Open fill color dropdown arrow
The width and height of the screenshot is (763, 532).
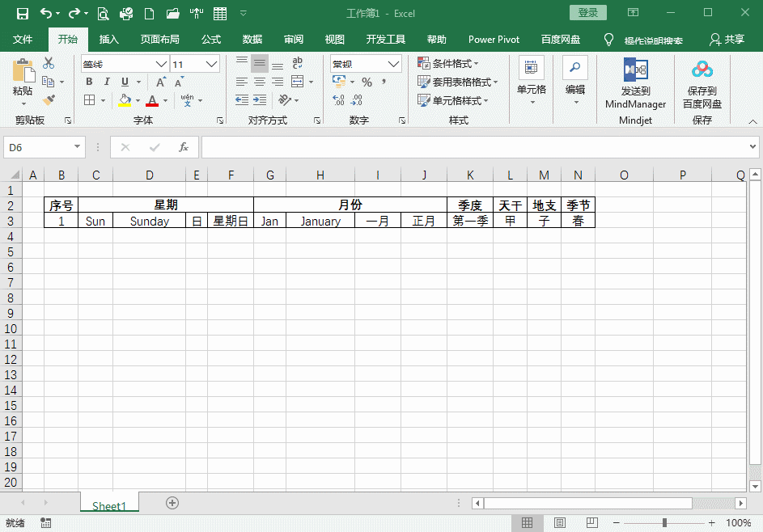(x=138, y=101)
